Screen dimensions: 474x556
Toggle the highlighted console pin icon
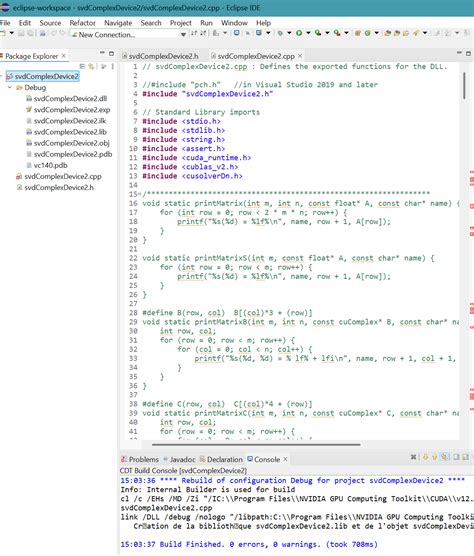(x=444, y=457)
